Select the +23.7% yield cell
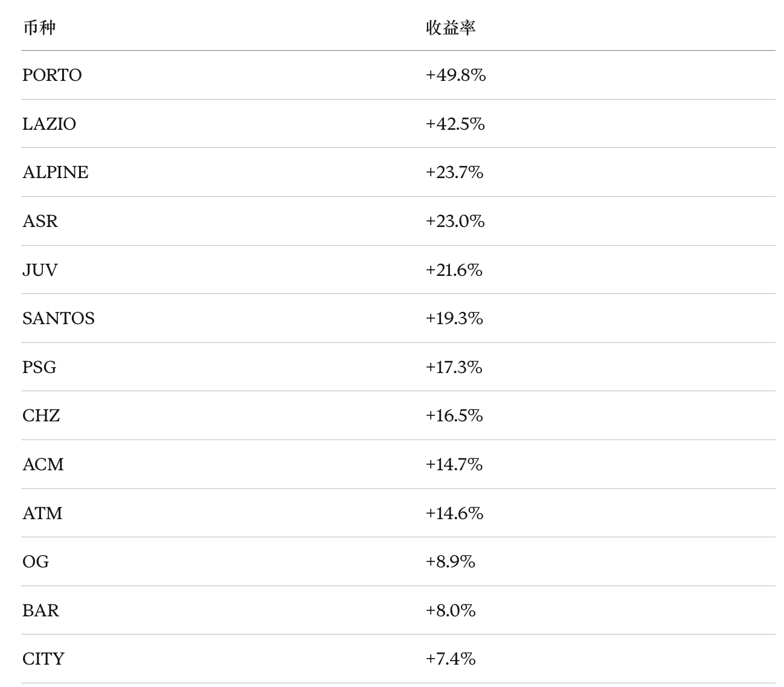Image resolution: width=784 pixels, height=687 pixels. 454,173
